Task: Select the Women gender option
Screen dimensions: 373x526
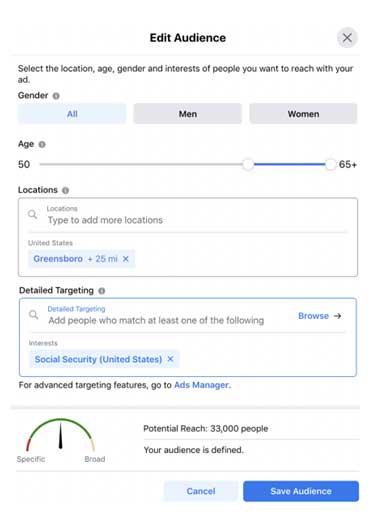Action: pyautogui.click(x=303, y=114)
